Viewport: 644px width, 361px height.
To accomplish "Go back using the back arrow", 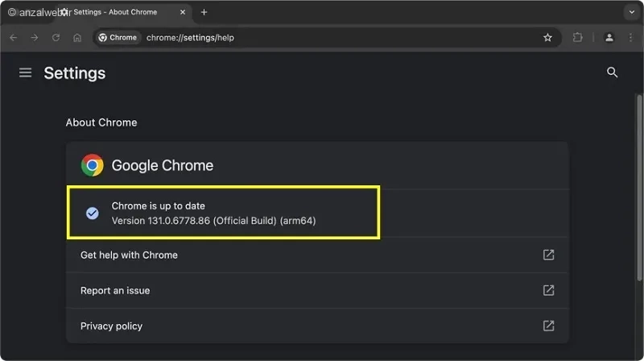I will tap(13, 38).
